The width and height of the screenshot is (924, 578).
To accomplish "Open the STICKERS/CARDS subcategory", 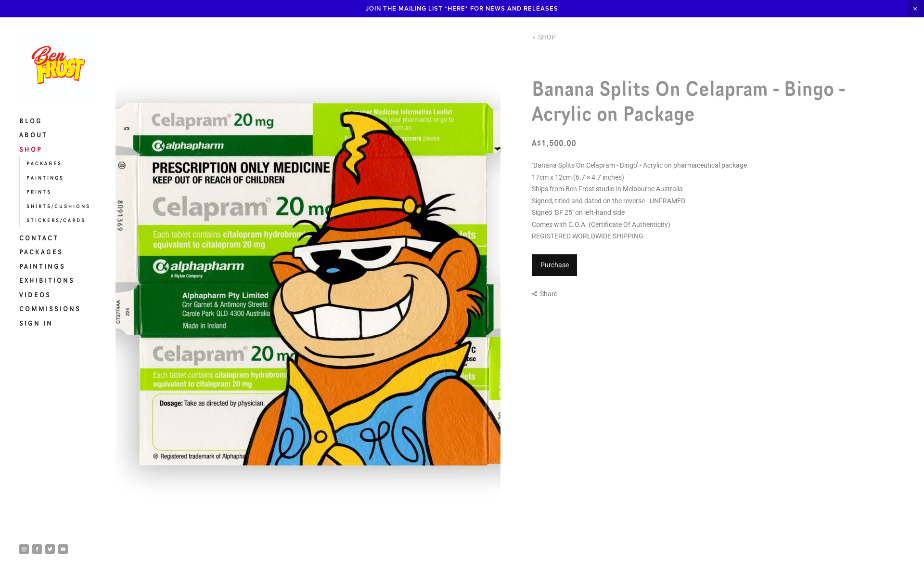I will 56,221.
